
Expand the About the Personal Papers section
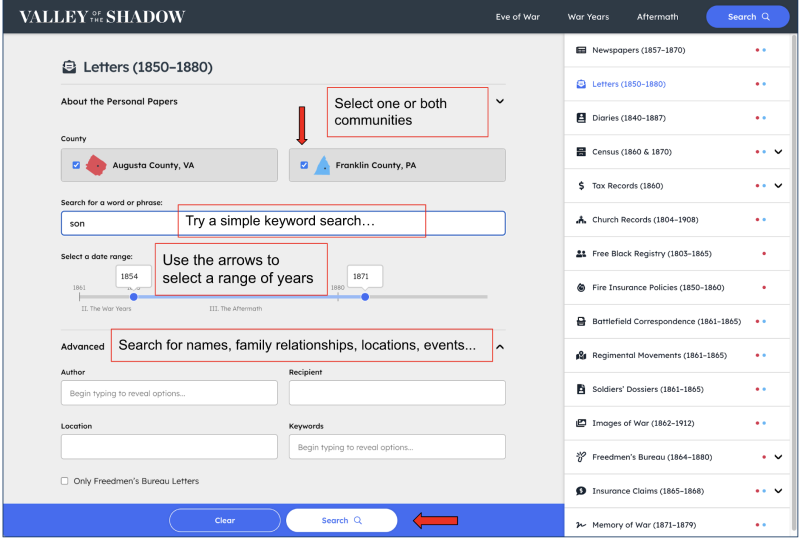[500, 101]
